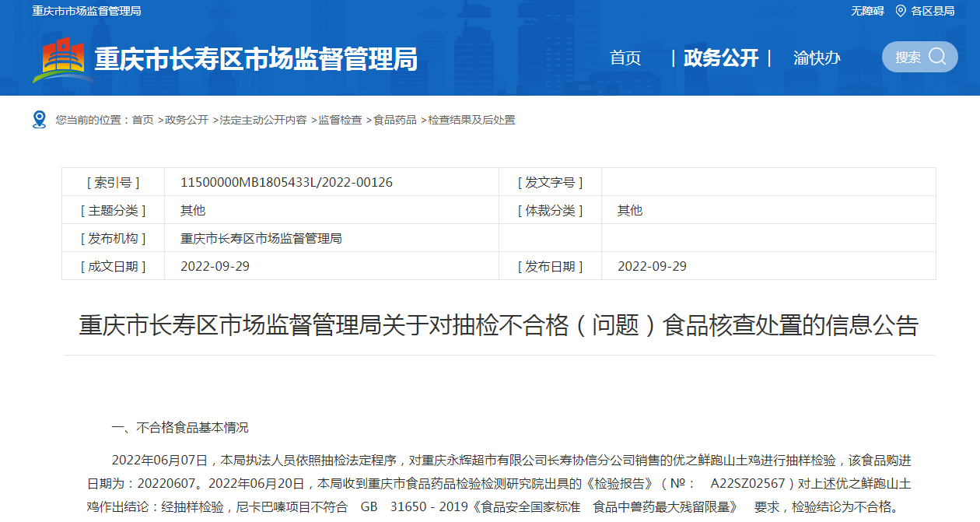This screenshot has width=980, height=522.
Task: Open 监督检查 breadcrumb link
Action: tap(340, 120)
